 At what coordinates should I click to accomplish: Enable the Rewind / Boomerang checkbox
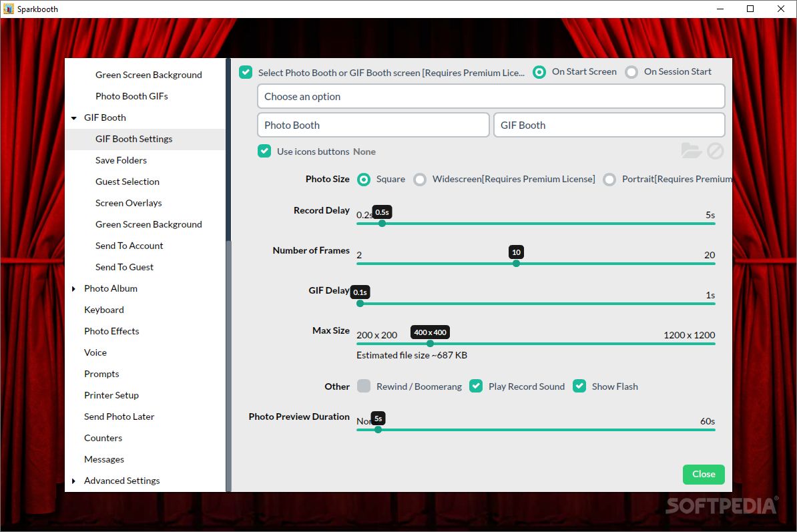click(363, 386)
